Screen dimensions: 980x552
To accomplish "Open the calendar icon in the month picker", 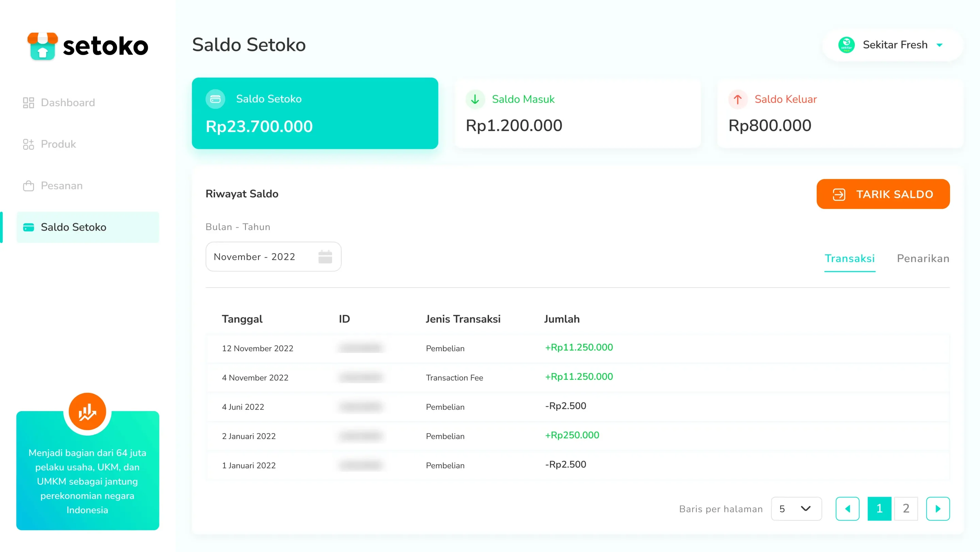I will pos(325,257).
